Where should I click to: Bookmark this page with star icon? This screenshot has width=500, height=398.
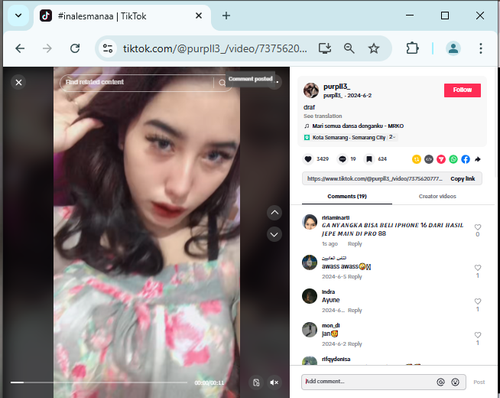pyautogui.click(x=374, y=49)
